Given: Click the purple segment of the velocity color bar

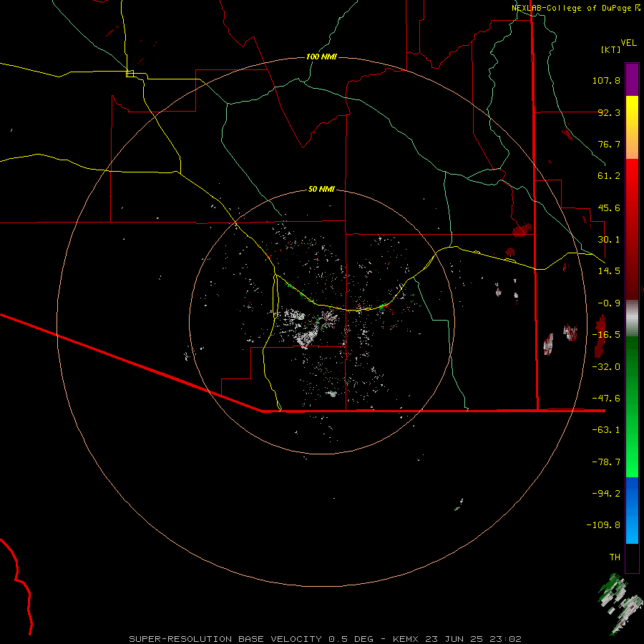Looking at the screenshot, I should tap(632, 80).
